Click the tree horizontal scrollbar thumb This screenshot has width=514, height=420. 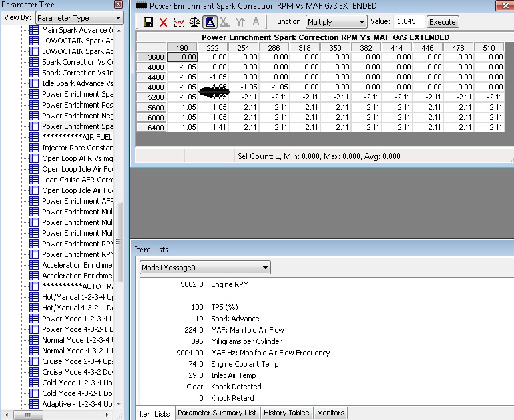(28, 415)
